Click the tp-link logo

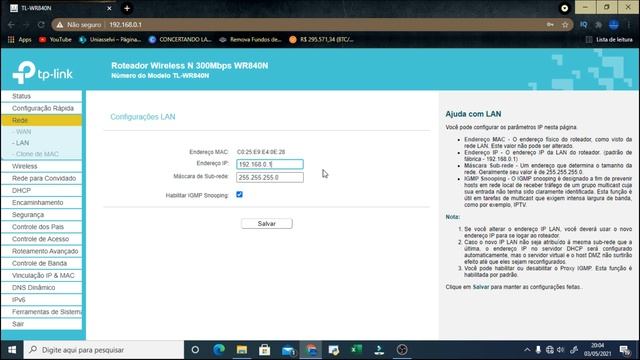pyautogui.click(x=42, y=72)
